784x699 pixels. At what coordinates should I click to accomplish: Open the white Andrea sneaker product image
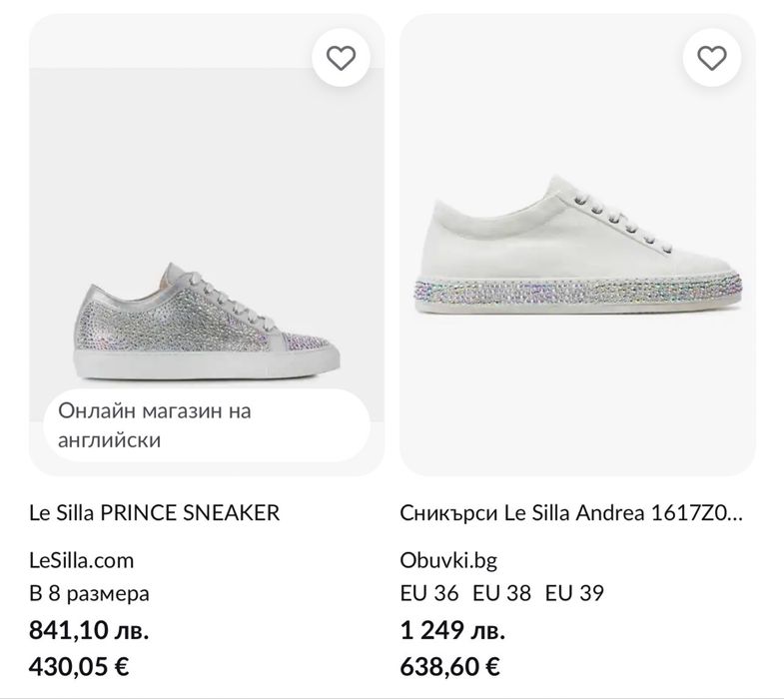pos(577,250)
